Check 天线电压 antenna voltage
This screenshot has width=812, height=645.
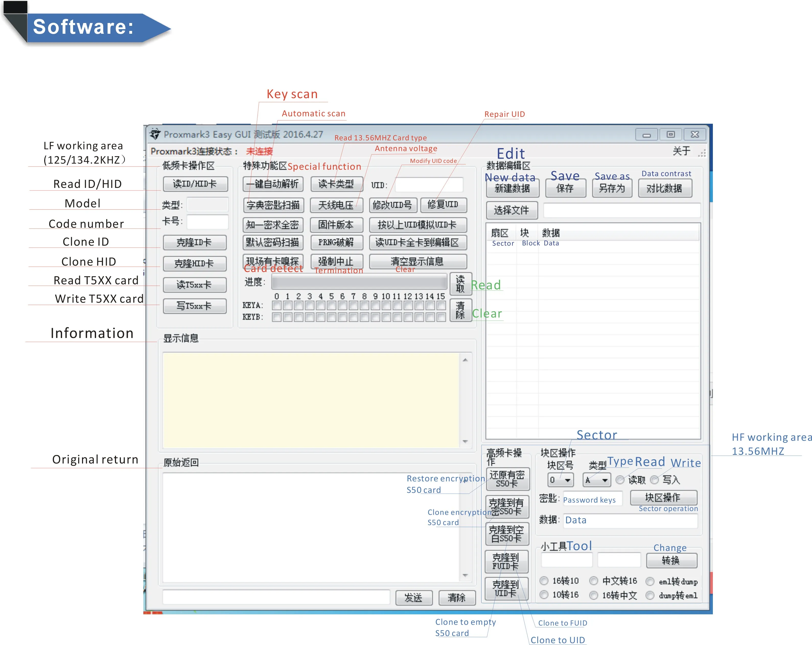[x=336, y=205]
